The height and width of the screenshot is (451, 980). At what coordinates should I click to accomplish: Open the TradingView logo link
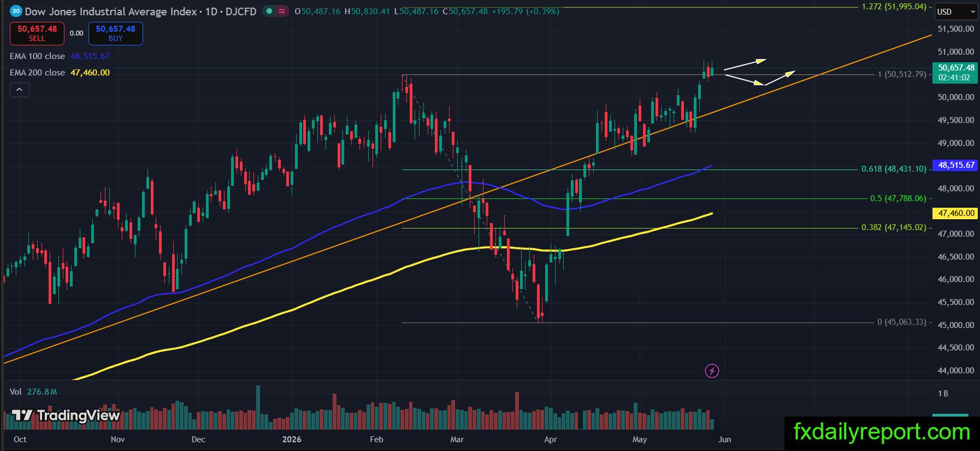(66, 415)
